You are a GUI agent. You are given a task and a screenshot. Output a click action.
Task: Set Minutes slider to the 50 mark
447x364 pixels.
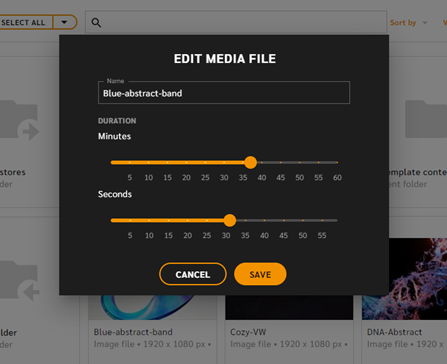click(x=299, y=163)
